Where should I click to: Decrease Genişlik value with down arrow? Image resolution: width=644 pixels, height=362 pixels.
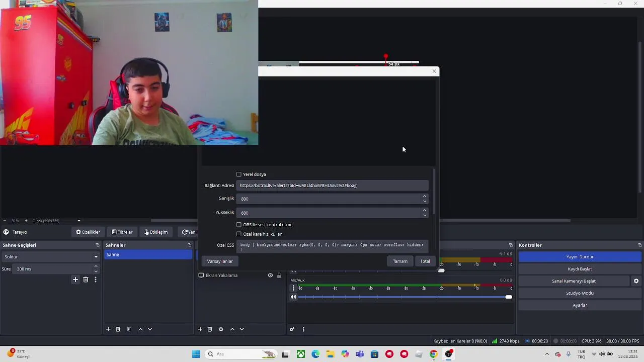(x=425, y=201)
